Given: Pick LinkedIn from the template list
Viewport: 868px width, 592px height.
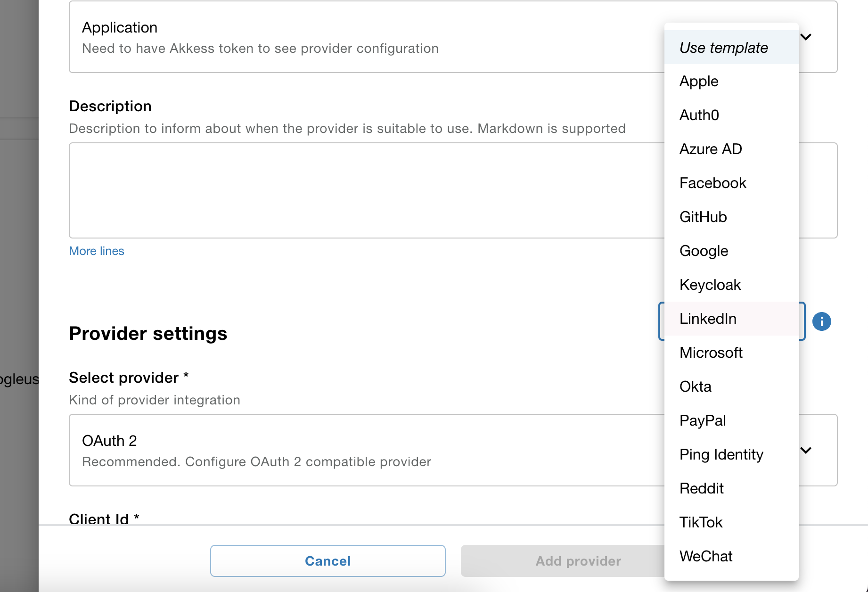Looking at the screenshot, I should pos(708,319).
